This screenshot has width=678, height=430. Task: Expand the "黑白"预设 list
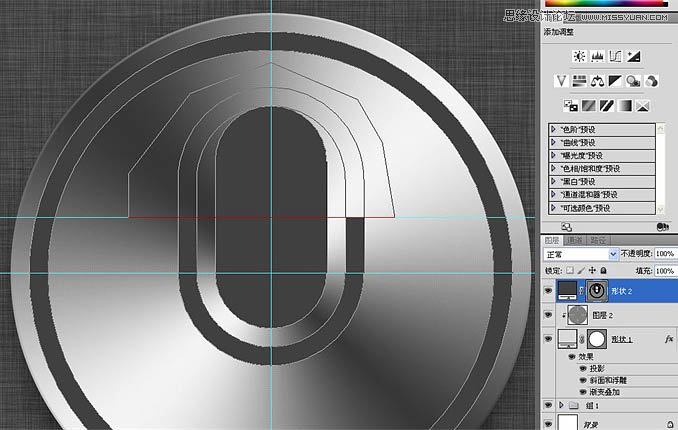[x=553, y=181]
